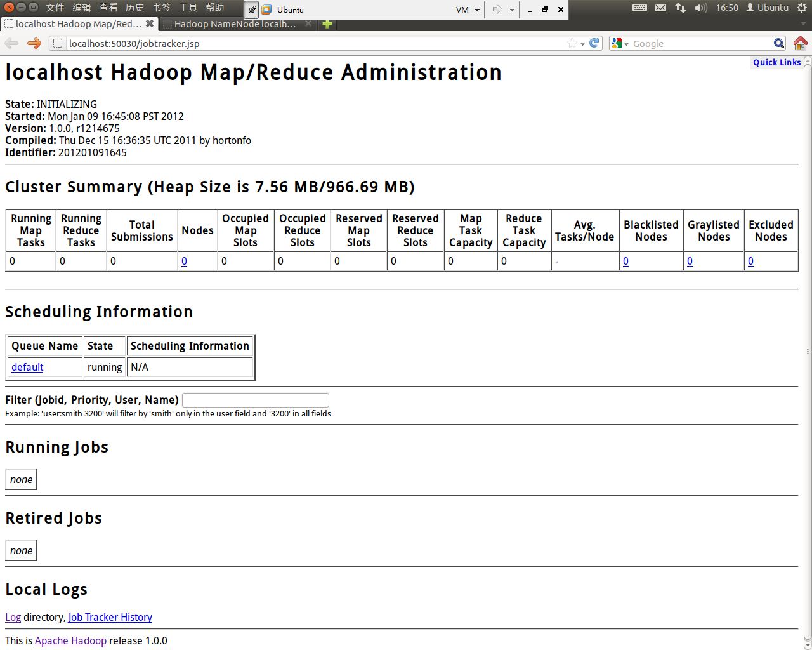
Task: Click the Blacklisted Nodes count link
Action: [625, 261]
